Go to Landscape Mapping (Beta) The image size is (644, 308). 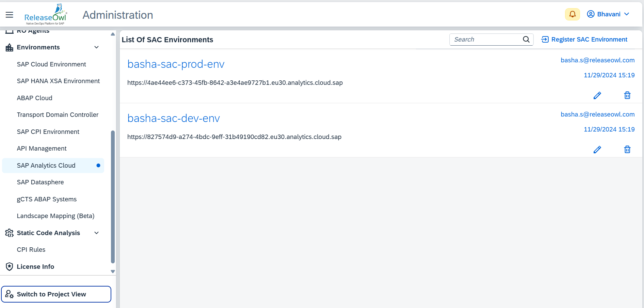[x=55, y=216]
